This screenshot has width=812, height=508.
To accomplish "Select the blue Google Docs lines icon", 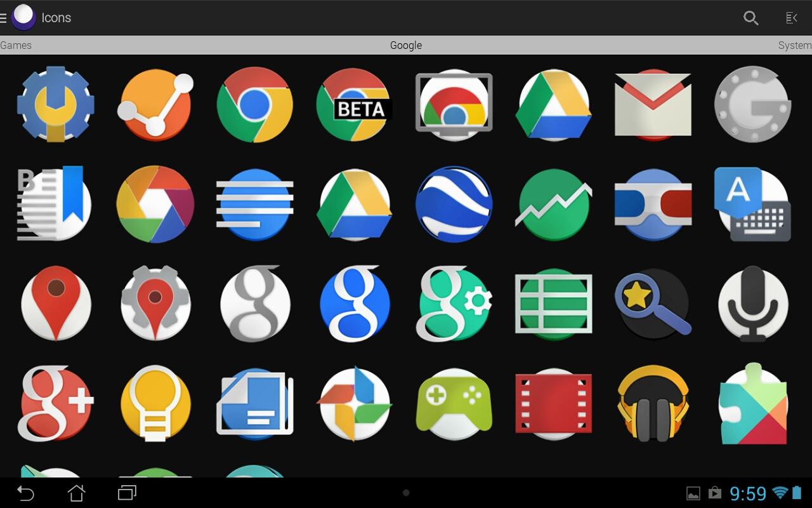I will pyautogui.click(x=255, y=204).
